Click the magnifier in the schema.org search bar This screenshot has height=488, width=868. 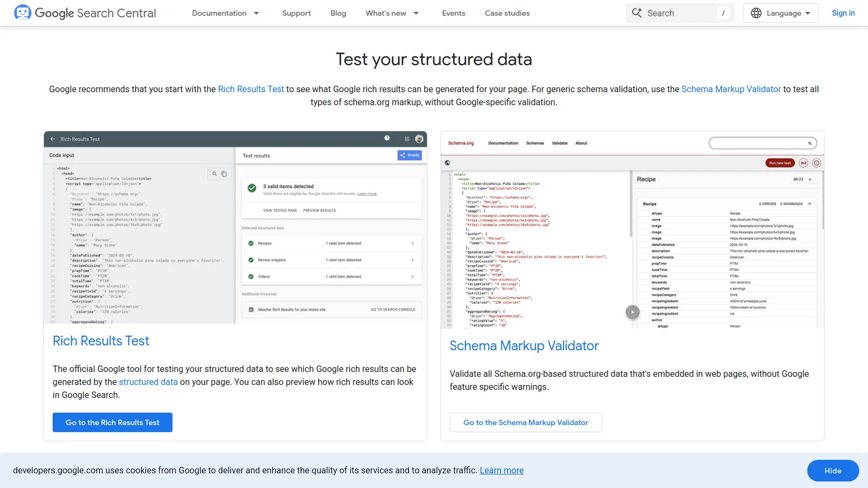tap(809, 143)
